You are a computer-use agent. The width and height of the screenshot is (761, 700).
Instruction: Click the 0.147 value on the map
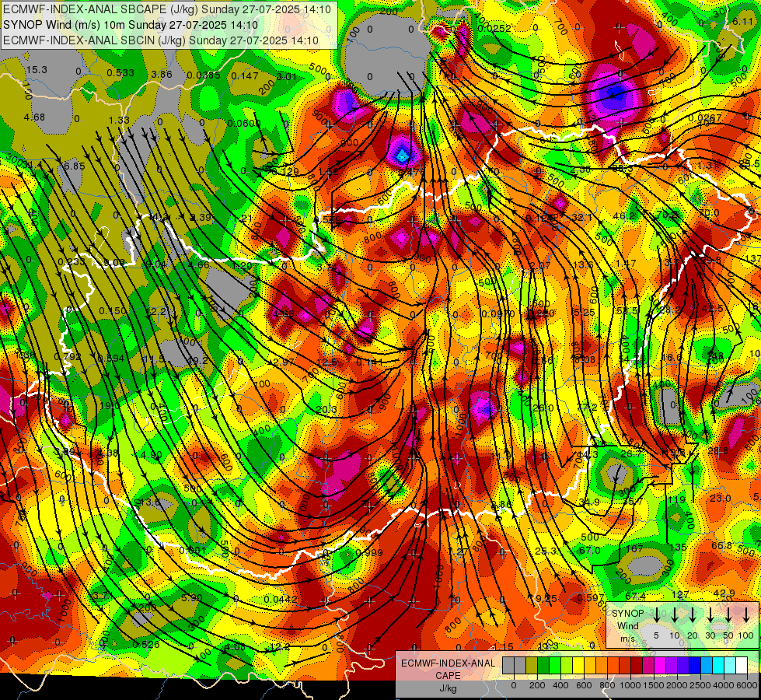245,75
